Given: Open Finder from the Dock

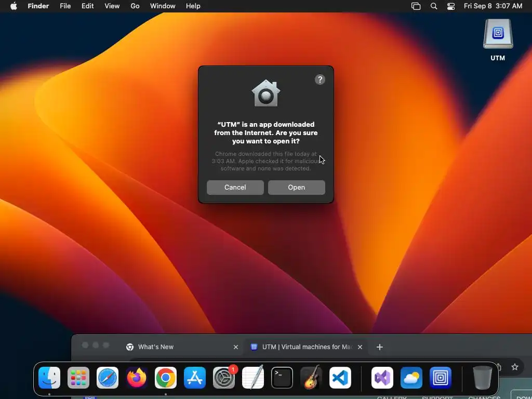Looking at the screenshot, I should point(49,378).
